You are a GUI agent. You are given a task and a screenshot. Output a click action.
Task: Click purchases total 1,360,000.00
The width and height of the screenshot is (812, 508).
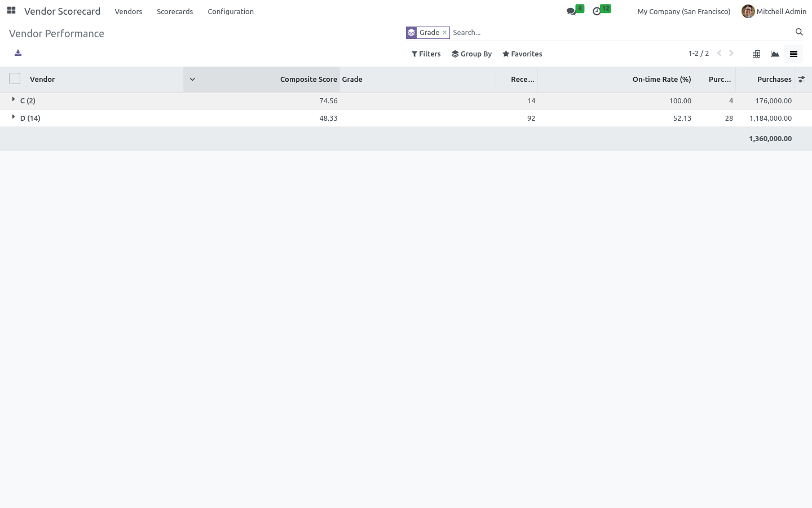(x=770, y=139)
